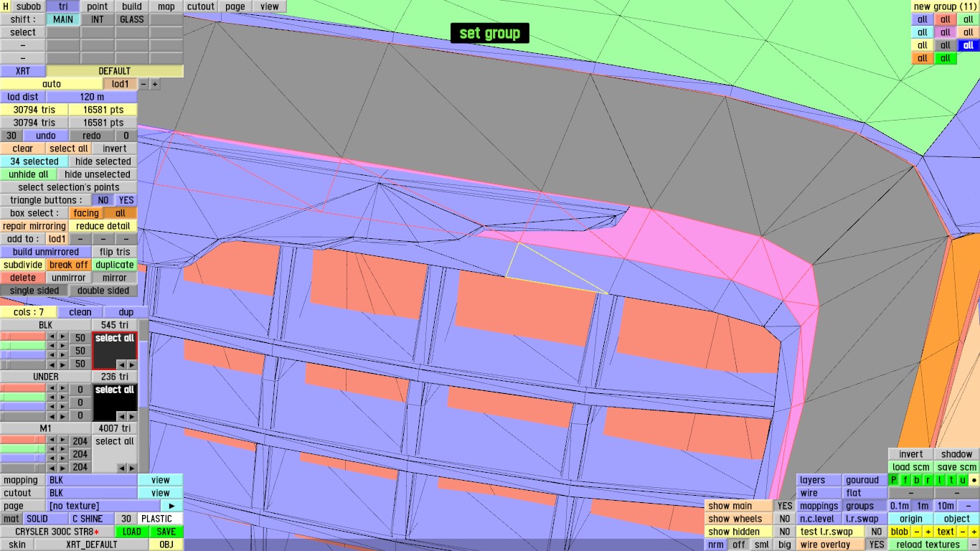Open the DEFAULT selector beside XRT
Image resolution: width=980 pixels, height=551 pixels.
pos(115,71)
